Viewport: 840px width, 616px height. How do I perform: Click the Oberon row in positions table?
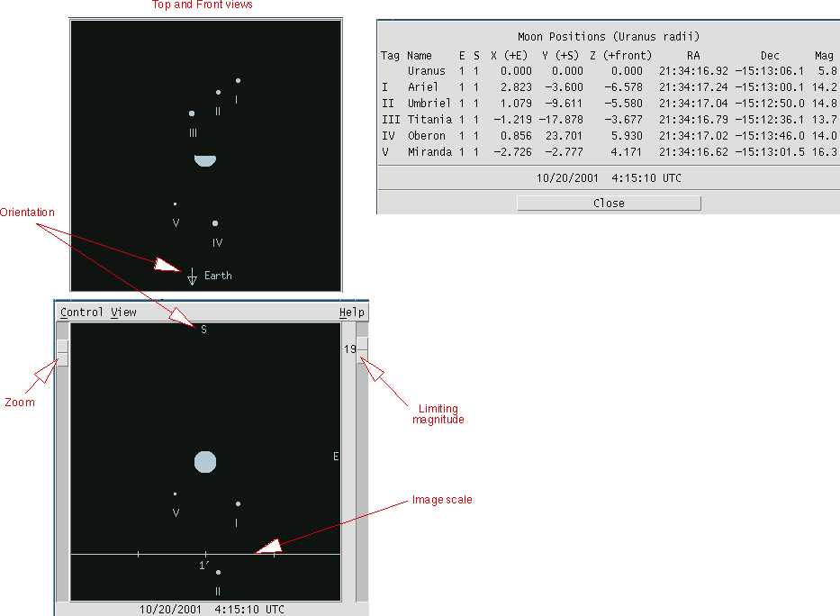point(609,135)
